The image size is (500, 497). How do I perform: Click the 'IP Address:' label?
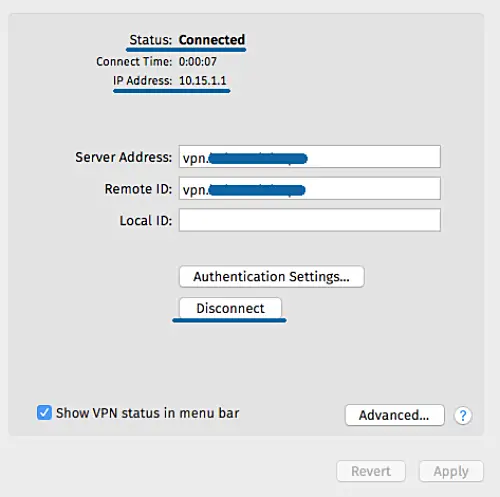click(x=142, y=81)
